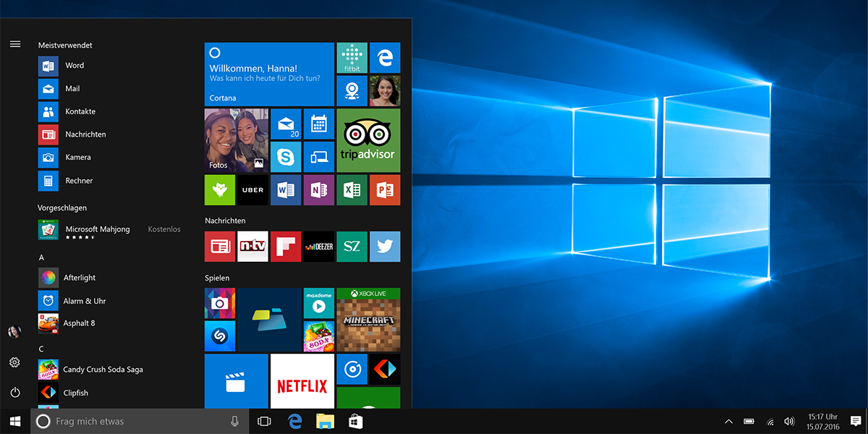Viewport: 868px width, 434px height.
Task: Open volume control in system tray
Action: coord(789,421)
